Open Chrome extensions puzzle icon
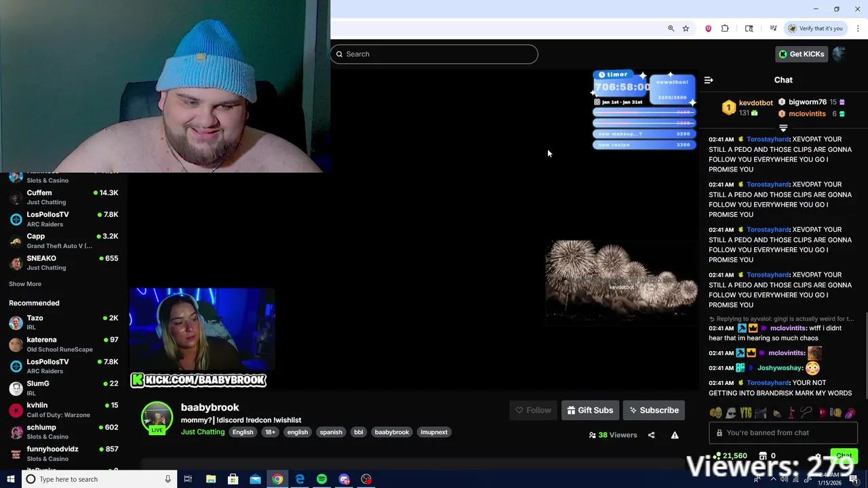Screen dimensions: 868x488 coord(725,28)
